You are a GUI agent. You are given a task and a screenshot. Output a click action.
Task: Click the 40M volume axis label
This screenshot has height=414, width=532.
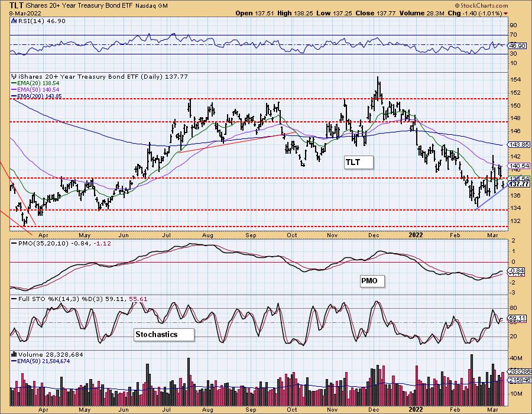(x=515, y=358)
